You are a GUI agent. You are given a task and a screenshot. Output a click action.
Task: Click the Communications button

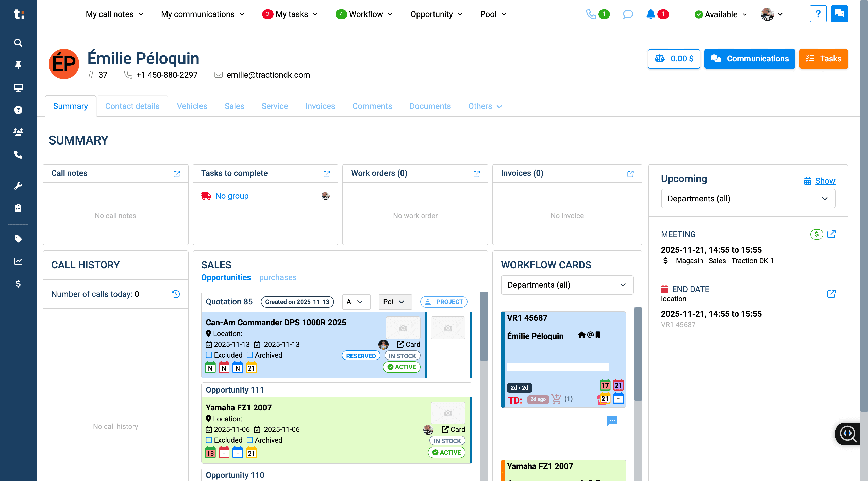(749, 59)
